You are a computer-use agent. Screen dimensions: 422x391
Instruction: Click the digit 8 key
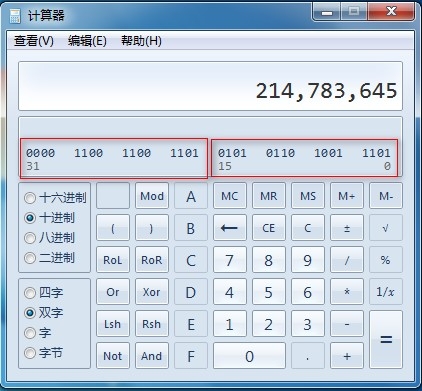[269, 260]
